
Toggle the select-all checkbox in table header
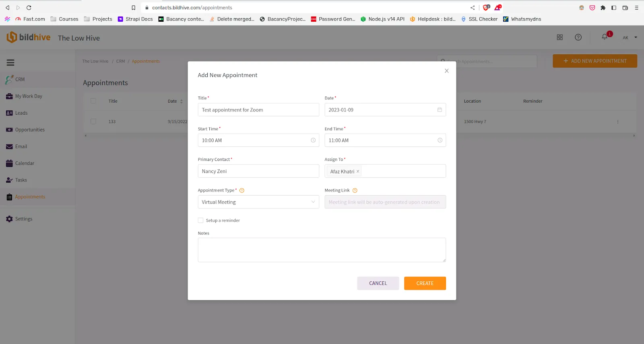pos(93,101)
